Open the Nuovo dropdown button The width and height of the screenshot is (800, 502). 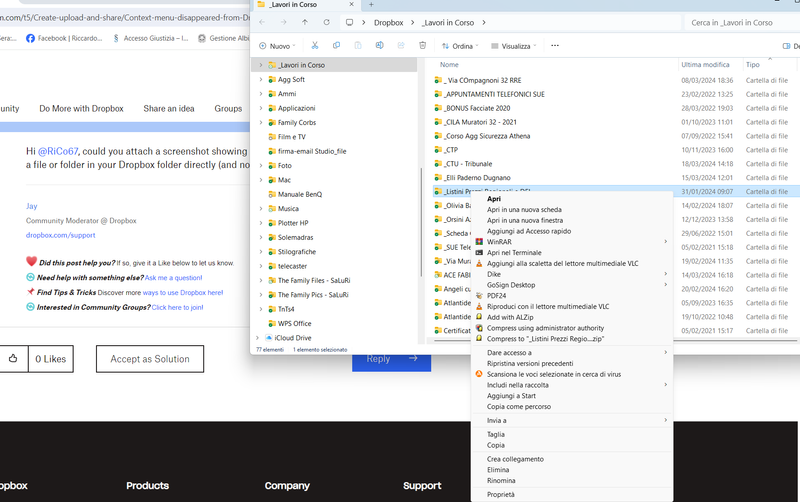[277, 46]
